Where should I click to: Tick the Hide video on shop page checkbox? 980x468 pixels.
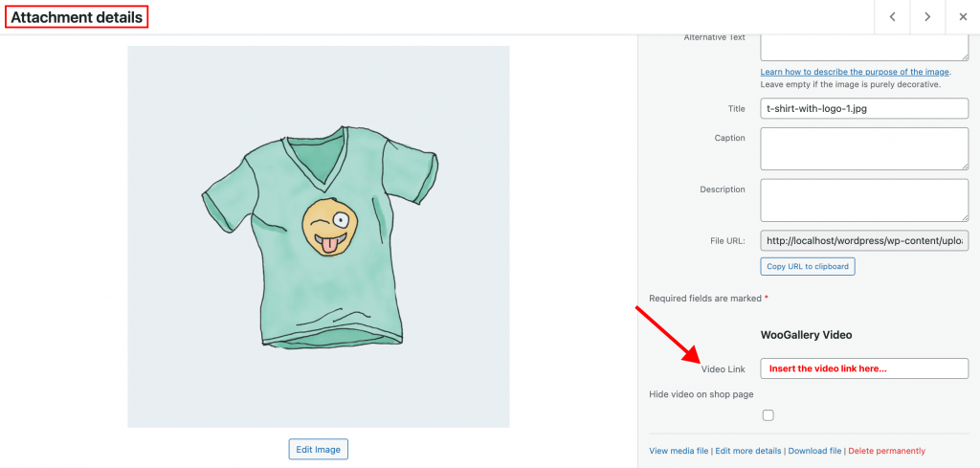pos(768,415)
